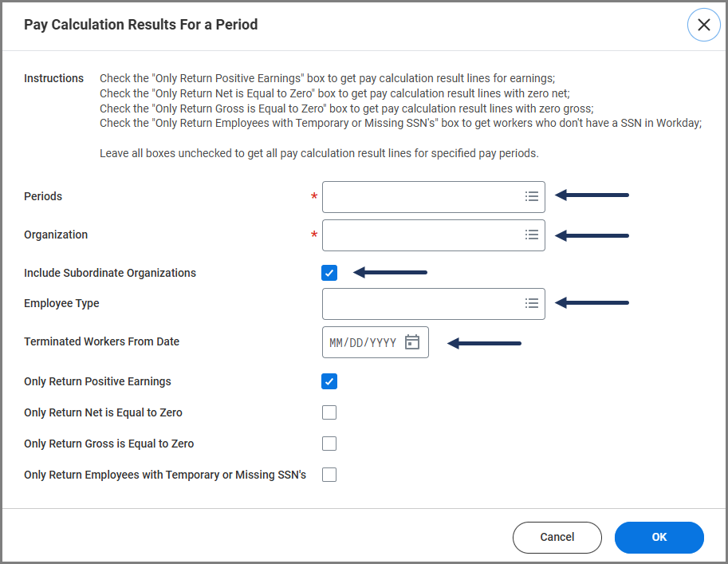Viewport: 728px width, 564px height.
Task: Tick Only Return Employees with Temporary or Missing SSN's
Action: [329, 475]
